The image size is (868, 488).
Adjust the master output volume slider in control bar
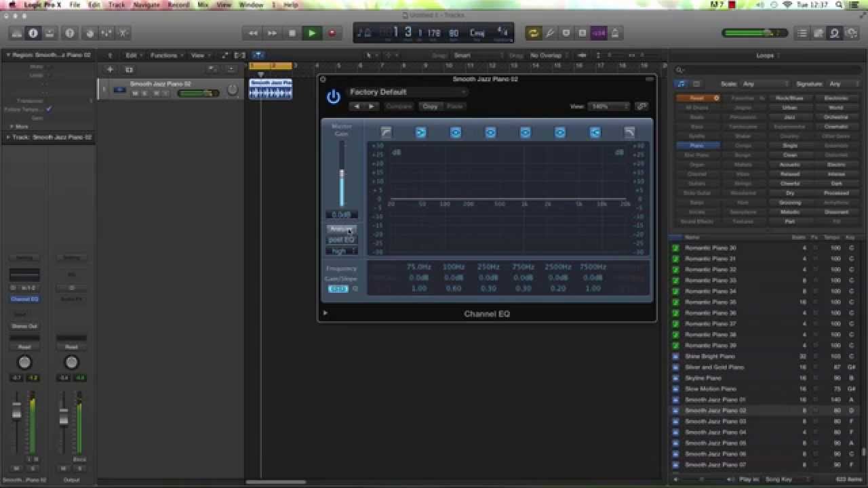pos(754,33)
